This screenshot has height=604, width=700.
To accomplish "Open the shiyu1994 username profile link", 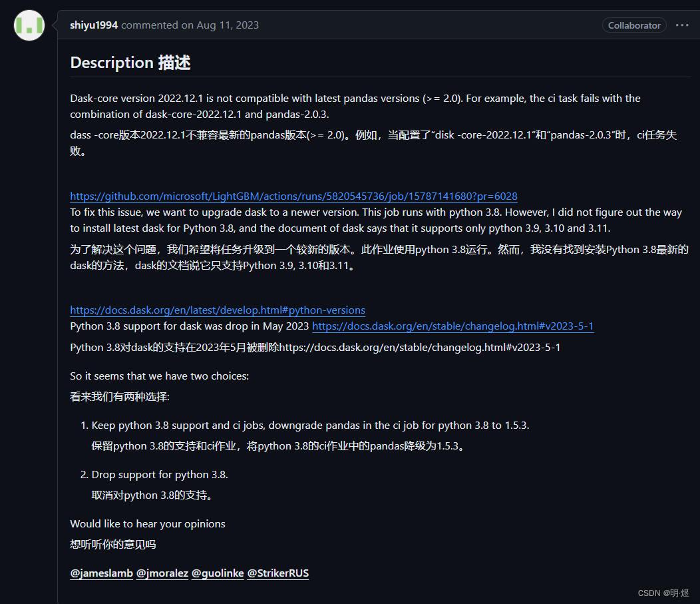I will [94, 25].
